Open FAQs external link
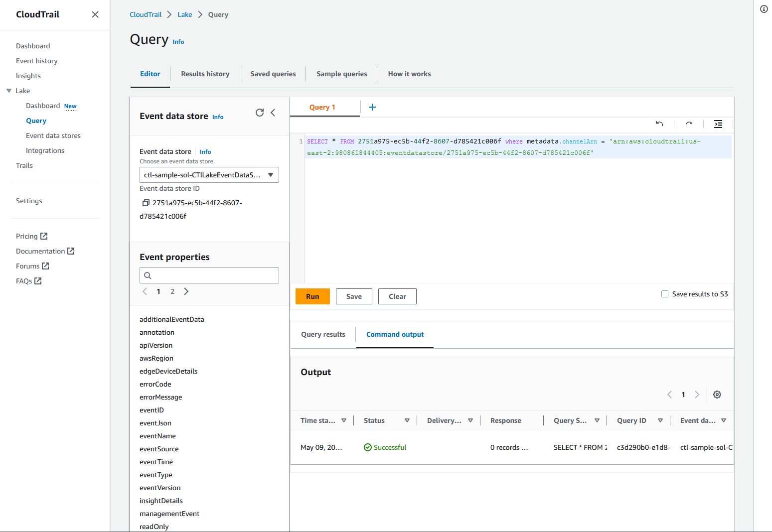The image size is (772, 532). pyautogui.click(x=29, y=281)
